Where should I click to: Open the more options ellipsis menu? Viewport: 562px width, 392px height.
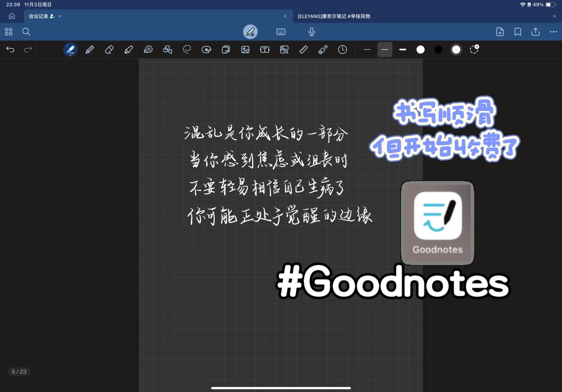(x=554, y=32)
